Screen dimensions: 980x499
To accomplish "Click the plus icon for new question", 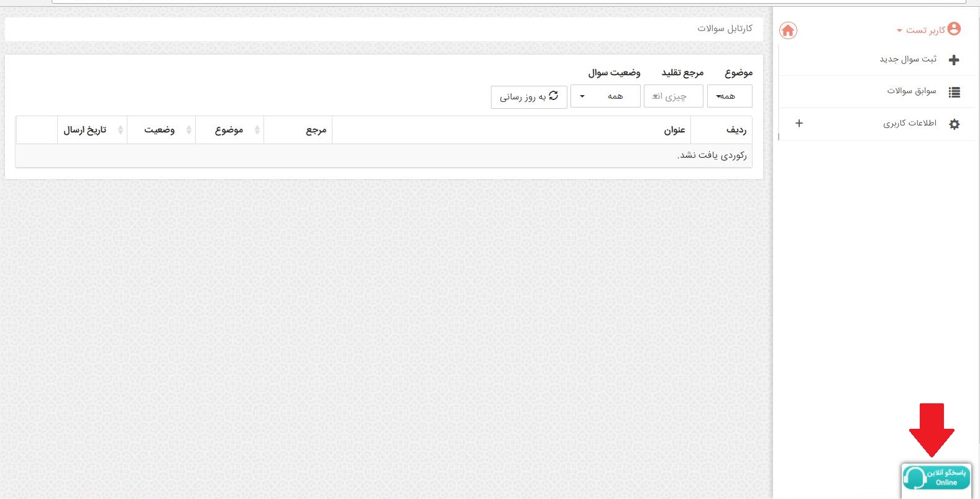I will tap(954, 60).
